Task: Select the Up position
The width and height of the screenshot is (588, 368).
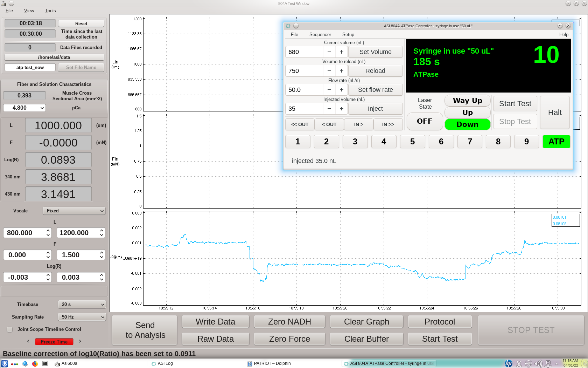Action: click(x=467, y=113)
